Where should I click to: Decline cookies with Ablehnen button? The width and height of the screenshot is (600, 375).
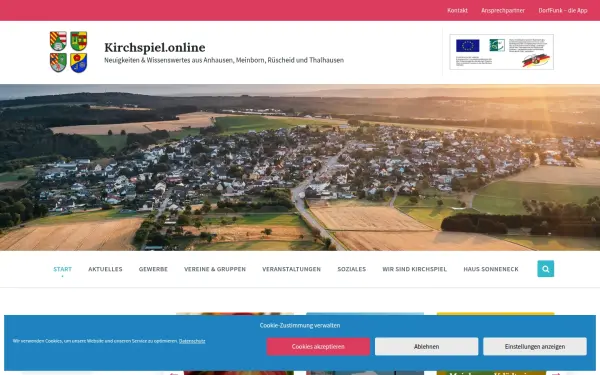(426, 346)
